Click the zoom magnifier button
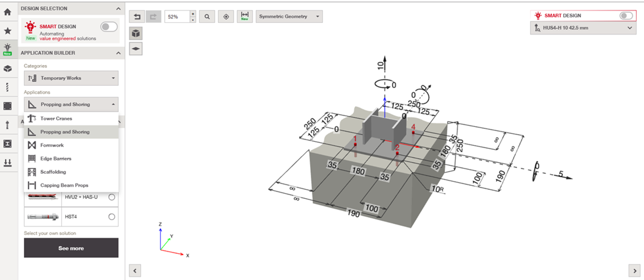The height and width of the screenshot is (280, 644). (207, 17)
